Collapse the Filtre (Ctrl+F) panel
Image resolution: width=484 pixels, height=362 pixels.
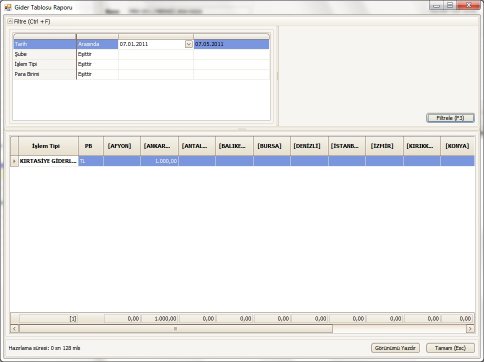click(10, 21)
